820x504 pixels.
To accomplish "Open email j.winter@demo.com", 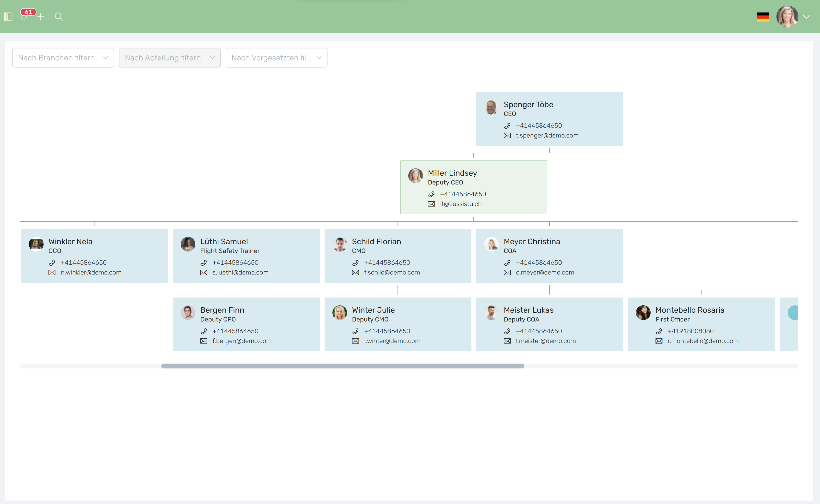I will click(392, 341).
